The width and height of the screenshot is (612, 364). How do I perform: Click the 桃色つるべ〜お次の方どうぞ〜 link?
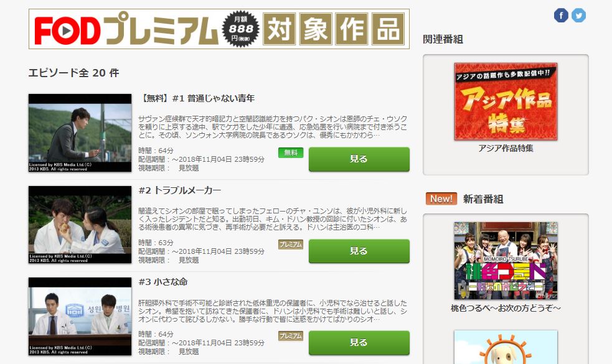click(506, 308)
